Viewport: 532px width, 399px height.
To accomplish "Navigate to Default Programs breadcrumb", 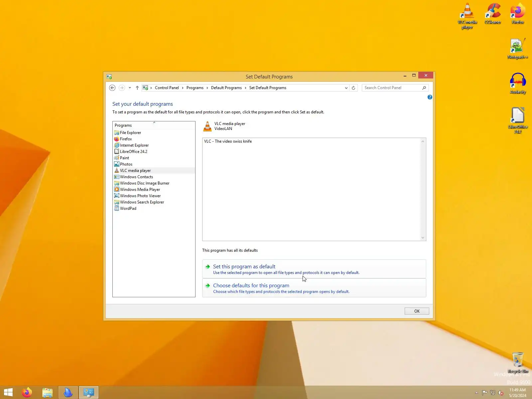I will [226, 88].
